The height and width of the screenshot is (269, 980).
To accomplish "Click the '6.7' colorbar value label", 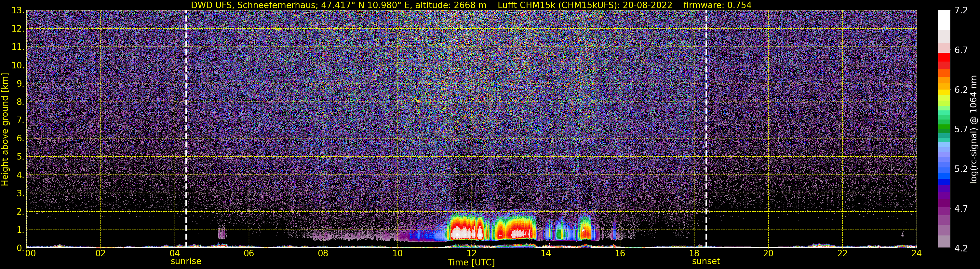I will click(961, 50).
